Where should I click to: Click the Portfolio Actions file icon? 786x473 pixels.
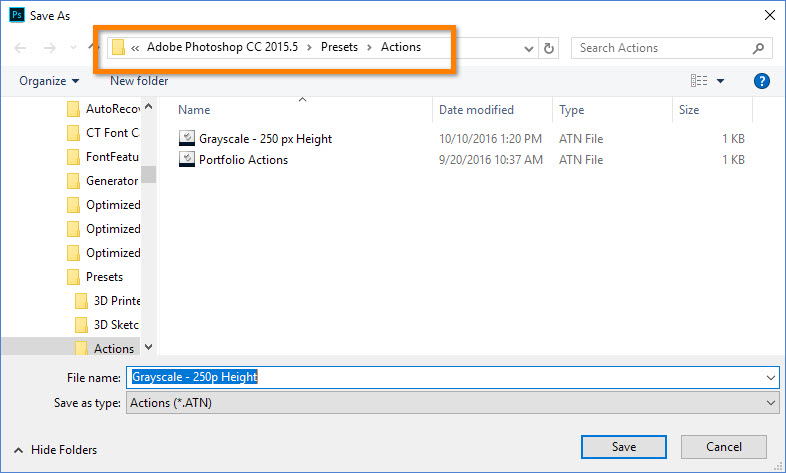tap(187, 159)
